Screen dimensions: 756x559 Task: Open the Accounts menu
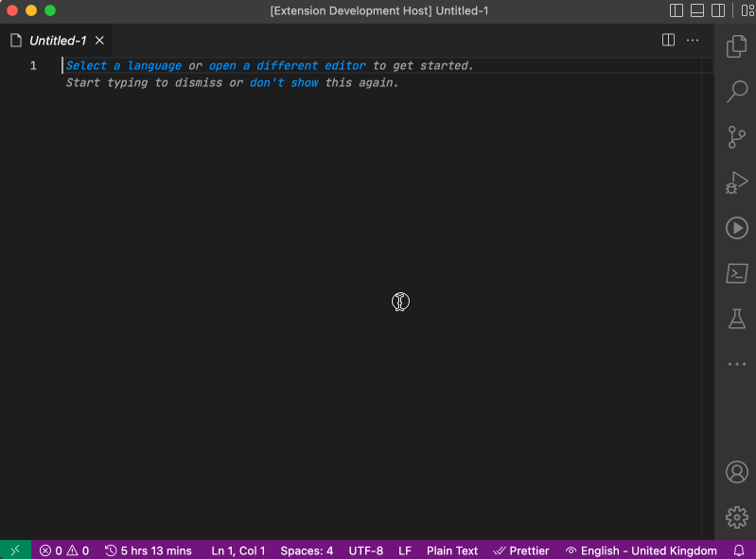[x=737, y=472]
